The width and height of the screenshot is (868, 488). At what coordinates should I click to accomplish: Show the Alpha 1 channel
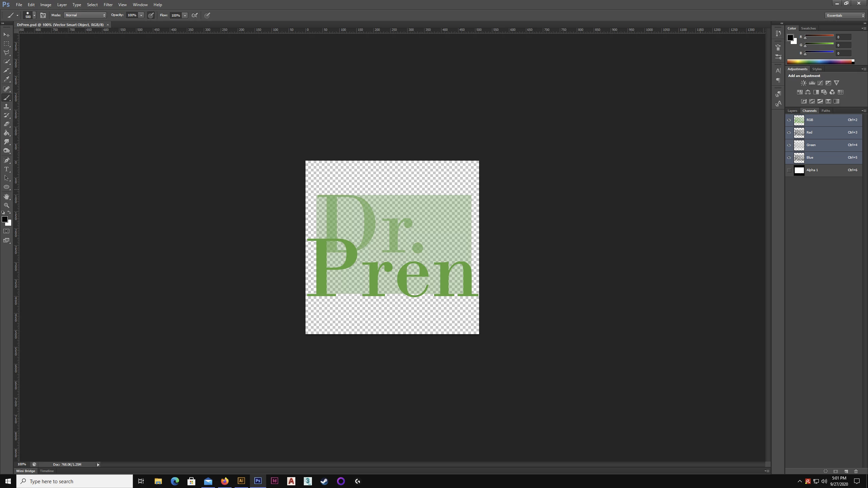[x=789, y=170]
